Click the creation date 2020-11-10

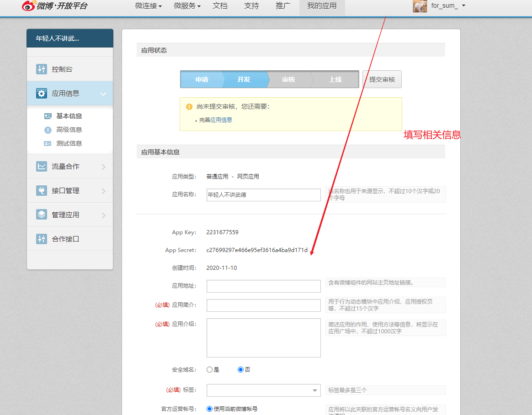tap(222, 268)
